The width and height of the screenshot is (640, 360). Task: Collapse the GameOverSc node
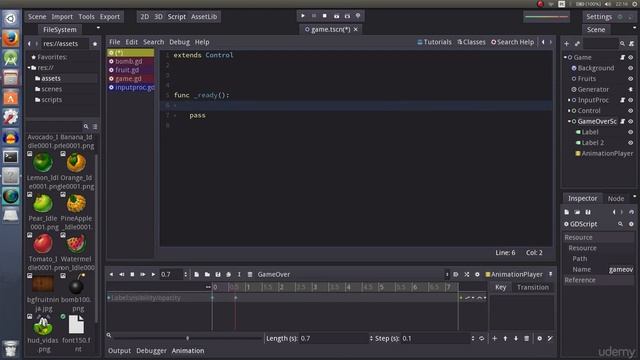tap(569, 121)
